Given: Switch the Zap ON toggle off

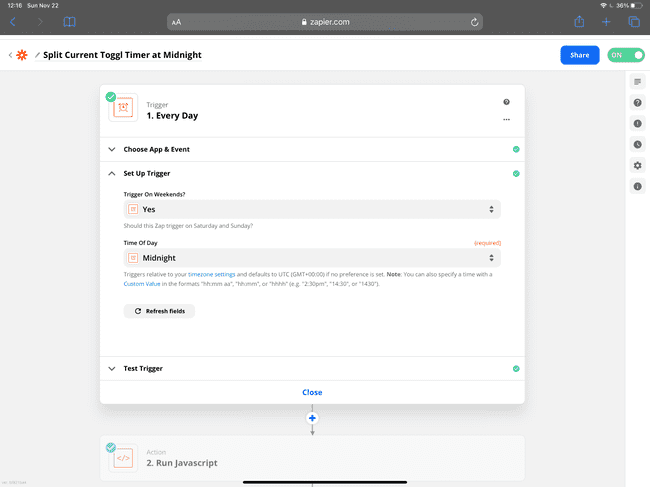Looking at the screenshot, I should [626, 55].
